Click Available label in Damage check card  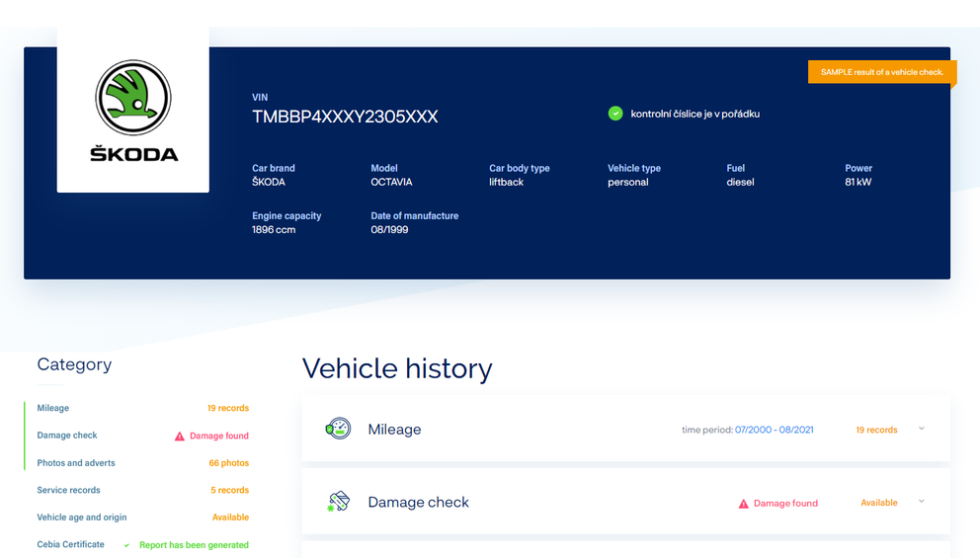pos(879,503)
